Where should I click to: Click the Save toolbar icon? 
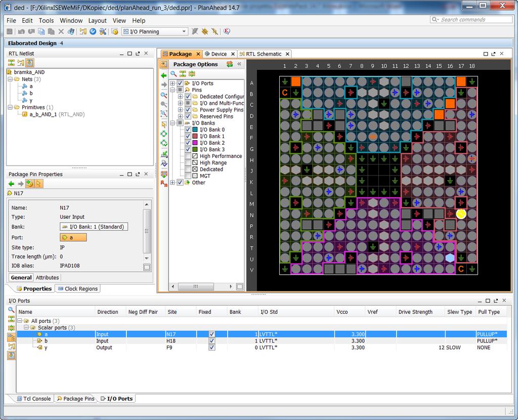[x=10, y=31]
